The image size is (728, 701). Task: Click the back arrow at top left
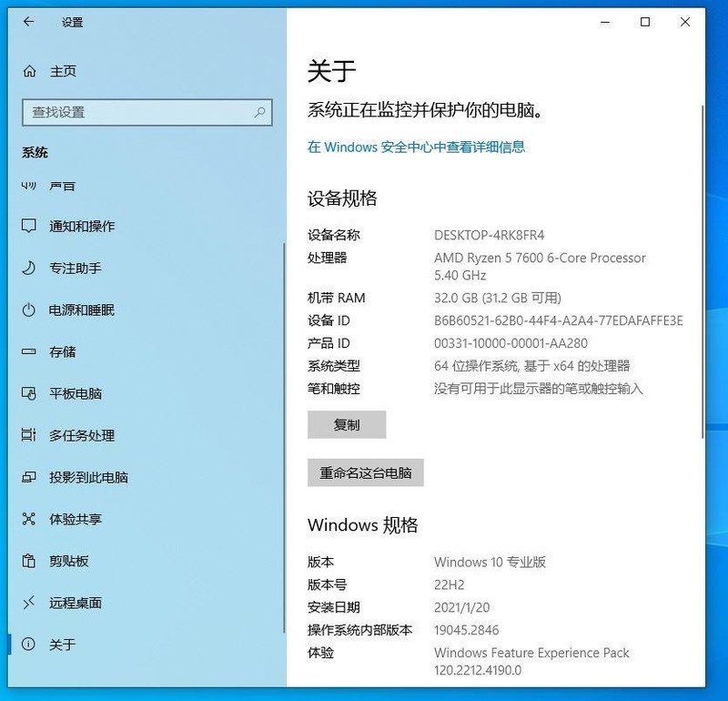coord(28,23)
